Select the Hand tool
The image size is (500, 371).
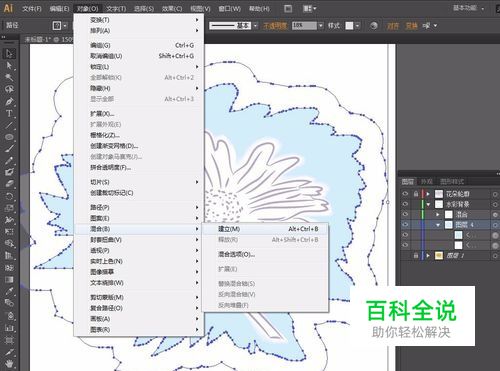9,363
